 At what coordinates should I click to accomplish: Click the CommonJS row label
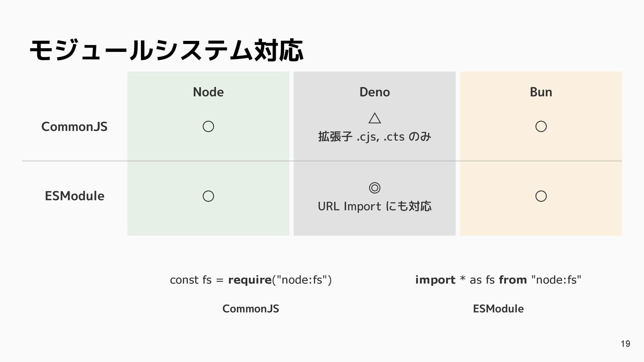[74, 127]
